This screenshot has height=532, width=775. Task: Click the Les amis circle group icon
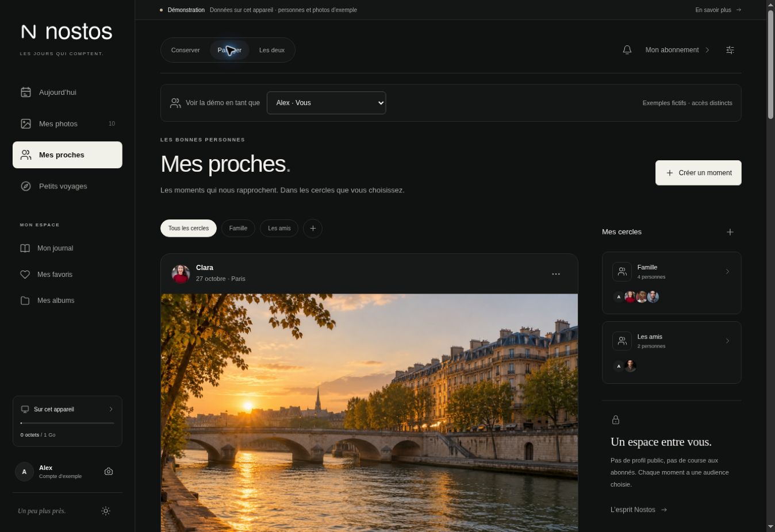point(622,341)
